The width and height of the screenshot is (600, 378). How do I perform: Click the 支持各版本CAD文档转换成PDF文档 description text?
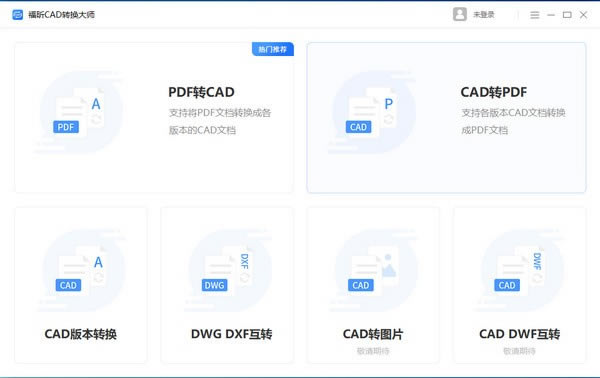coord(513,121)
